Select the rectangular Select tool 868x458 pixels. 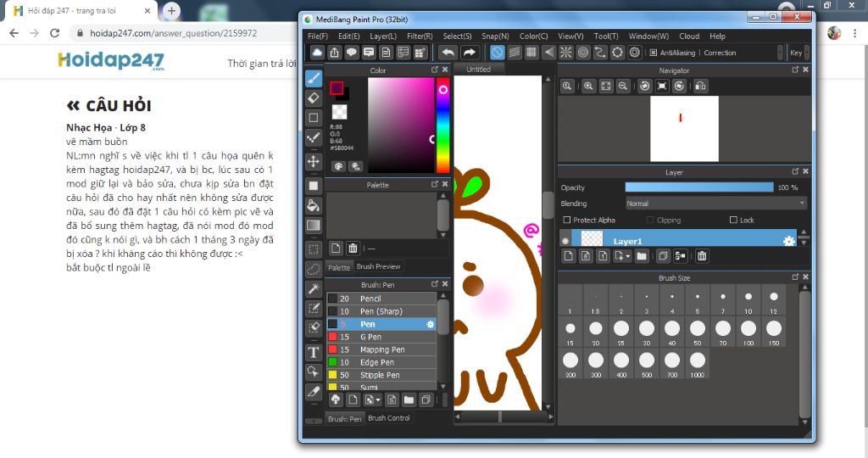coord(314,249)
